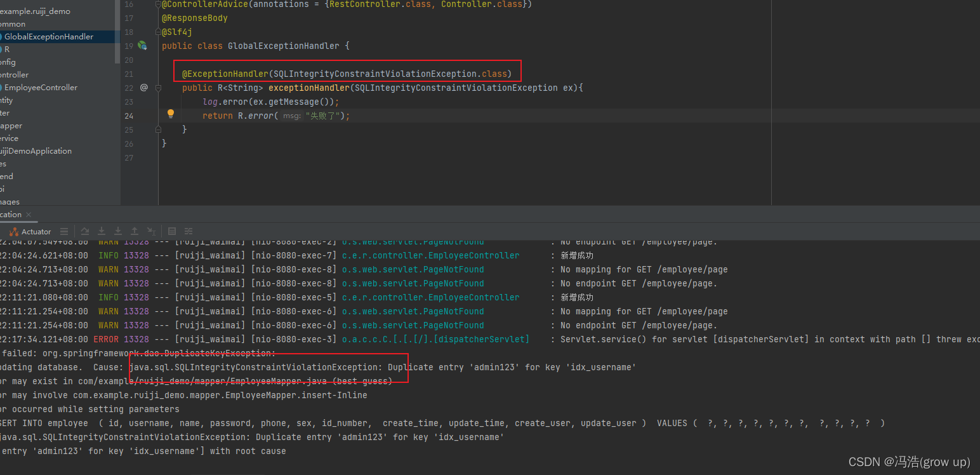Viewport: 980px width, 475px height.
Task: Click the "失败了" string literal
Action: pos(324,116)
